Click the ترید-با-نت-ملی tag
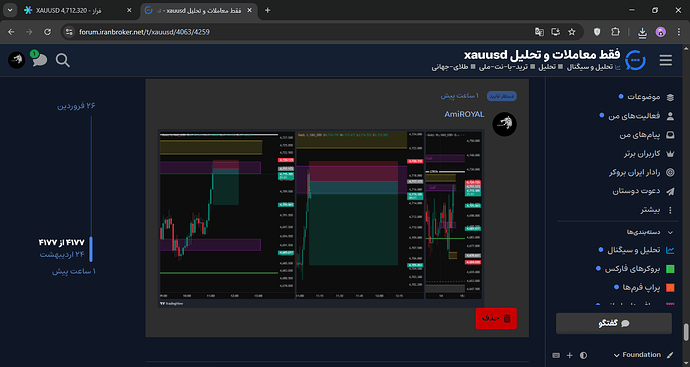The image size is (690, 367). click(502, 67)
